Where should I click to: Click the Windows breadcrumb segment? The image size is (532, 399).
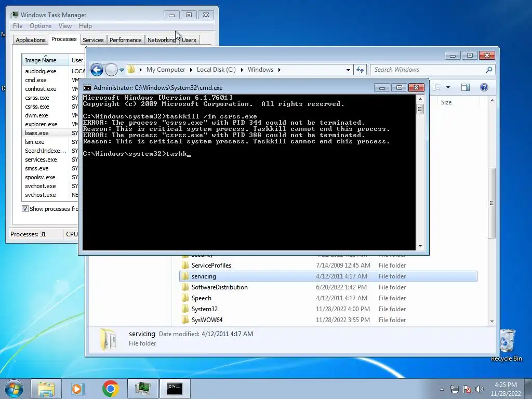tap(260, 70)
